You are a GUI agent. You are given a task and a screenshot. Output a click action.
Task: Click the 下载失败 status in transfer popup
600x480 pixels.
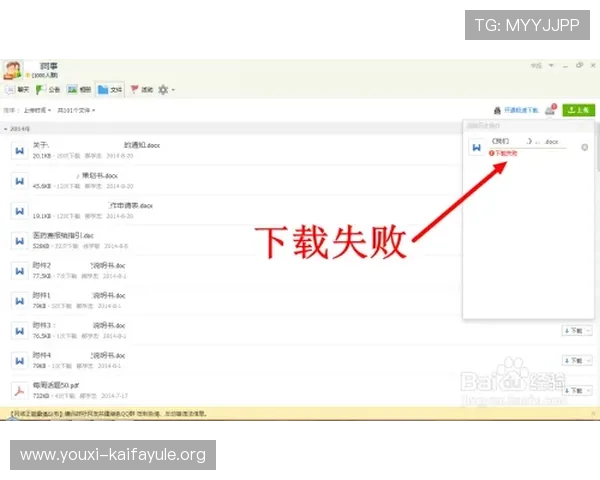pos(503,153)
